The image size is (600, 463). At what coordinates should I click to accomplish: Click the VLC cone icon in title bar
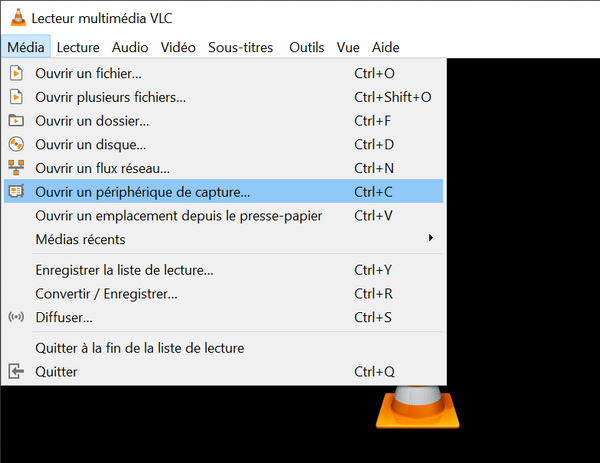coord(18,18)
